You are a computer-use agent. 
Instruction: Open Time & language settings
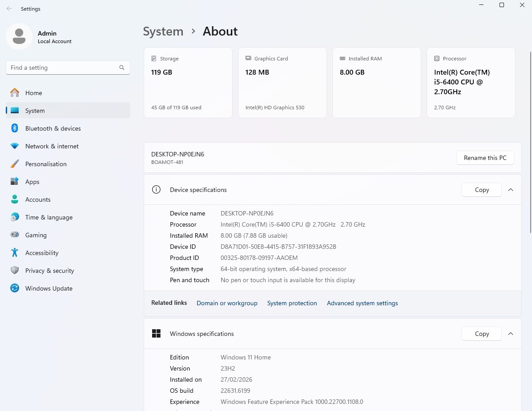coord(48,217)
